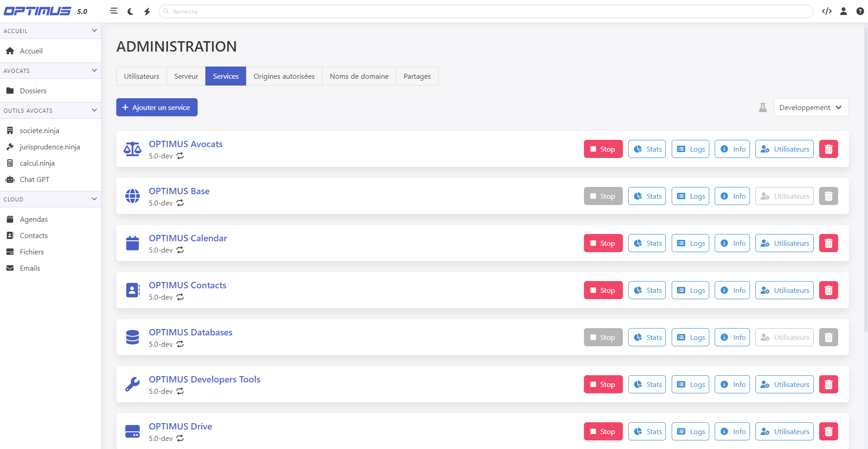Delete OPTIMUS Calendar with trash icon

[829, 243]
